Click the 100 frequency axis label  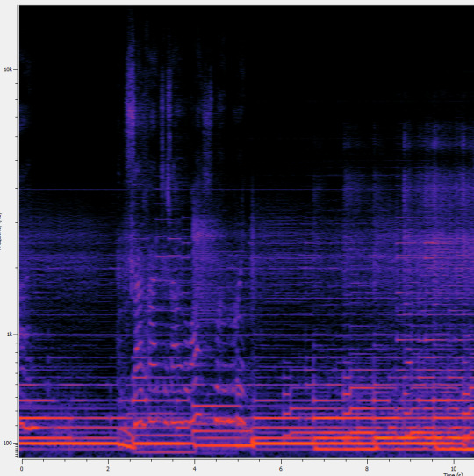pyautogui.click(x=7, y=444)
